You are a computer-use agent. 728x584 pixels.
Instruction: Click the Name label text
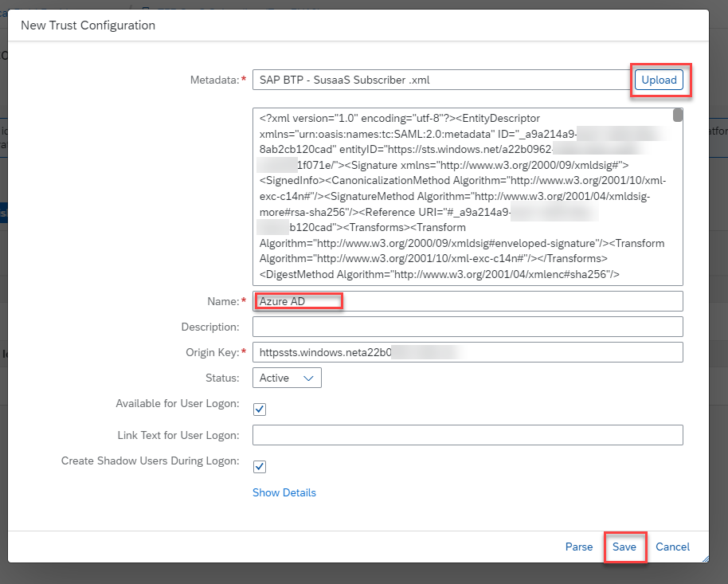(223, 301)
